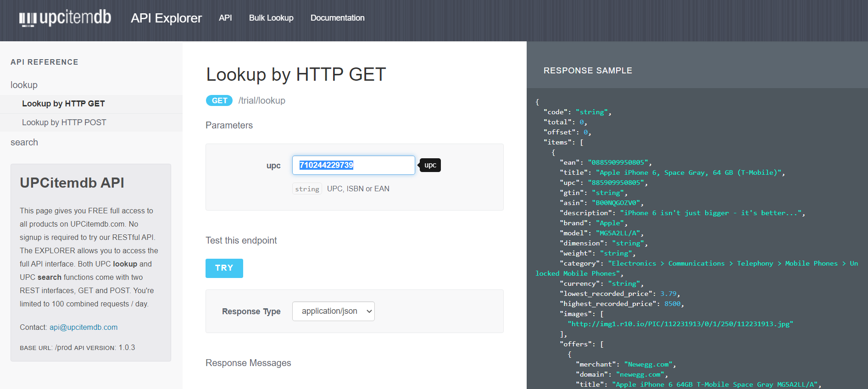Image resolution: width=868 pixels, height=389 pixels.
Task: Click the Response Type label
Action: [251, 311]
